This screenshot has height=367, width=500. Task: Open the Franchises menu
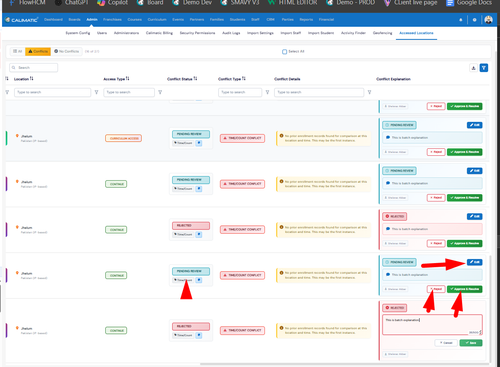pos(112,20)
